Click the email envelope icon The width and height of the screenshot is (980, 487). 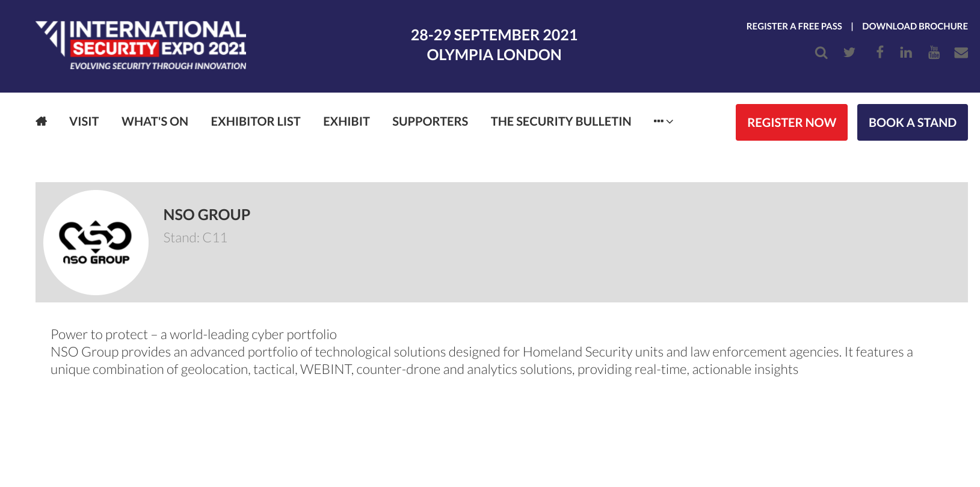pyautogui.click(x=961, y=52)
